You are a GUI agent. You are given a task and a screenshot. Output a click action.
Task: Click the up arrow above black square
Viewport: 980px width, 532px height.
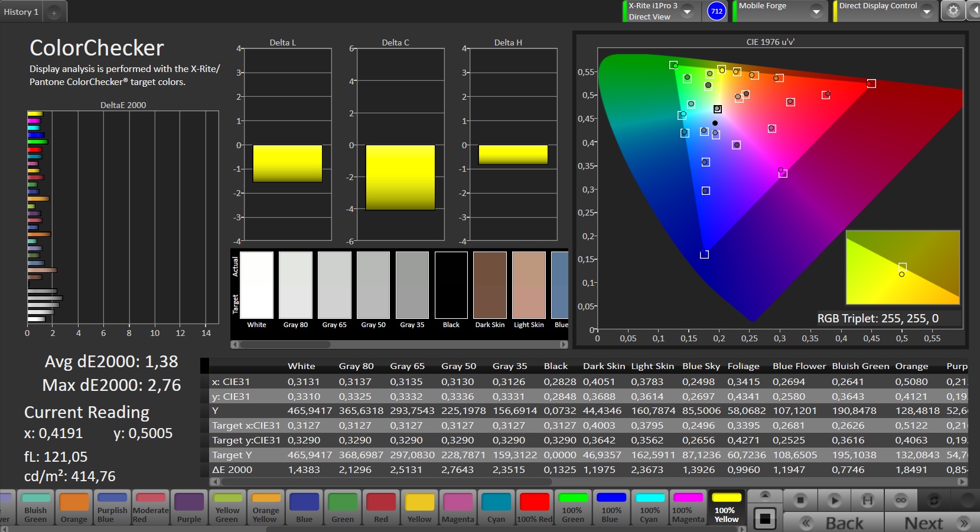click(765, 495)
